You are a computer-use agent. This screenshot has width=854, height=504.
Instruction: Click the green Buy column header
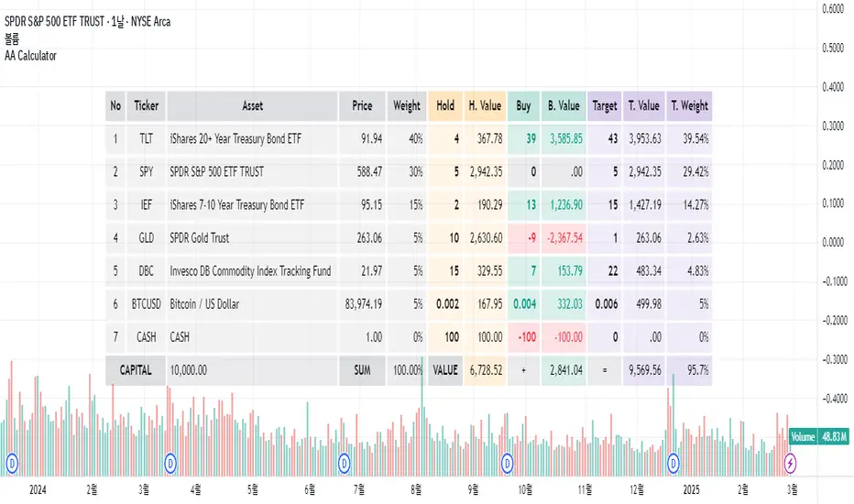click(x=523, y=105)
